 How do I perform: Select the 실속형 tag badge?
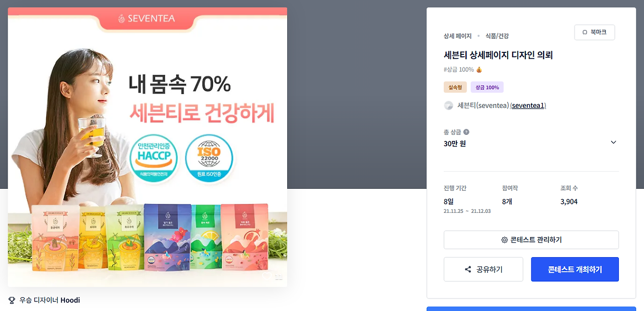click(455, 87)
